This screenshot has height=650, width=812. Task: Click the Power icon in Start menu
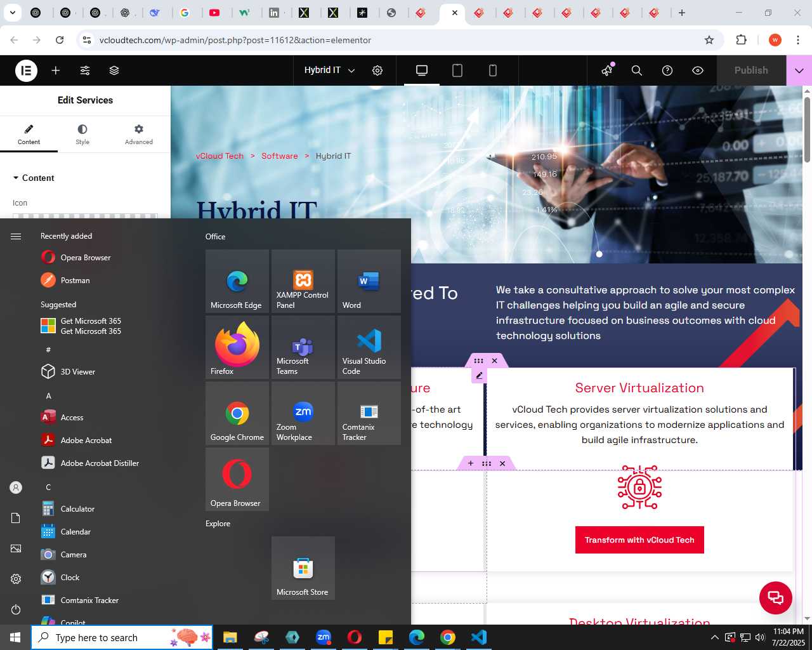tap(16, 609)
